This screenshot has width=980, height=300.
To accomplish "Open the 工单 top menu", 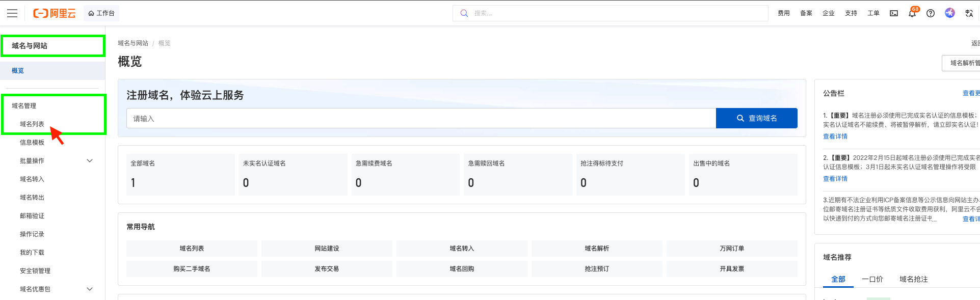I will pyautogui.click(x=873, y=13).
